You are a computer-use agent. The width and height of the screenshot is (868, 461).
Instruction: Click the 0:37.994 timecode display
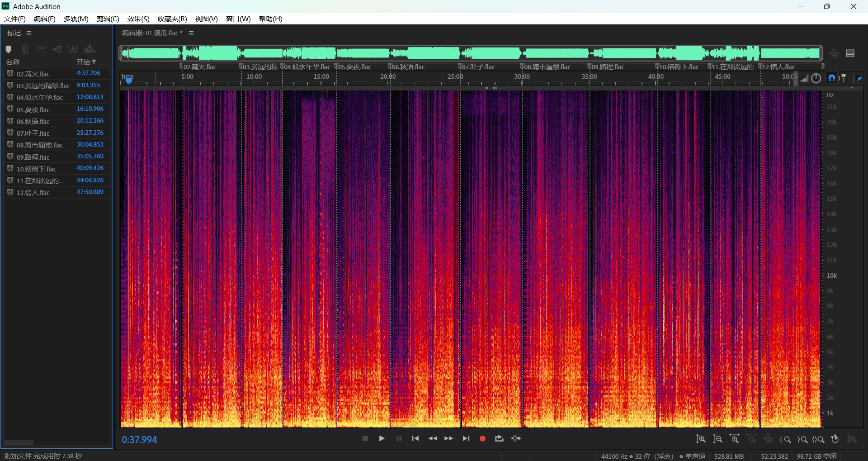(139, 439)
